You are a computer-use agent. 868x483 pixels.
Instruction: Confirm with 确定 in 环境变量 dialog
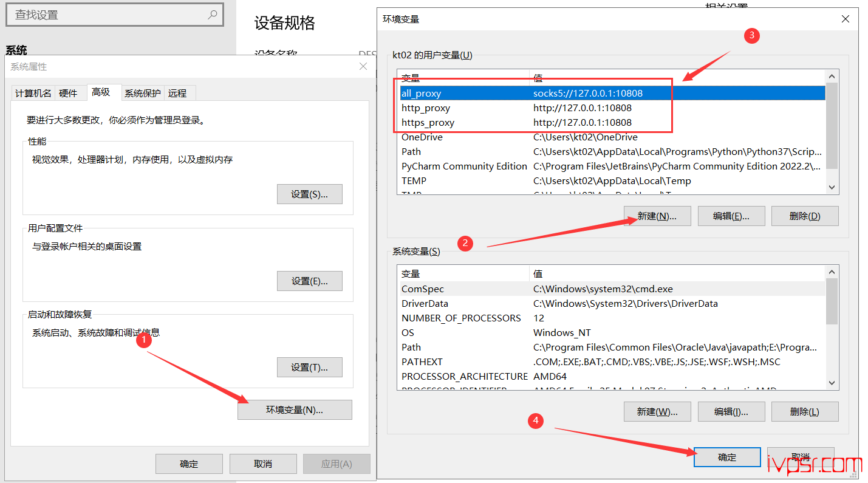(727, 457)
